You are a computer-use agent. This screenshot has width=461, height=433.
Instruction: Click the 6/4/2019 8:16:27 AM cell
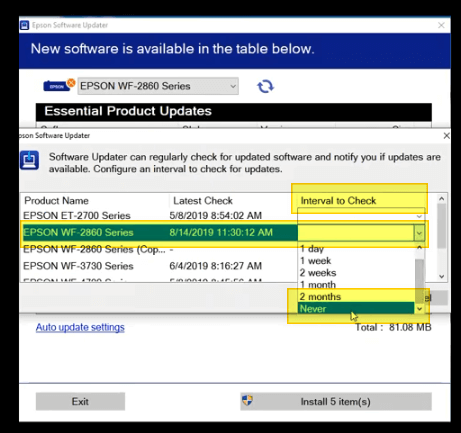(x=216, y=266)
